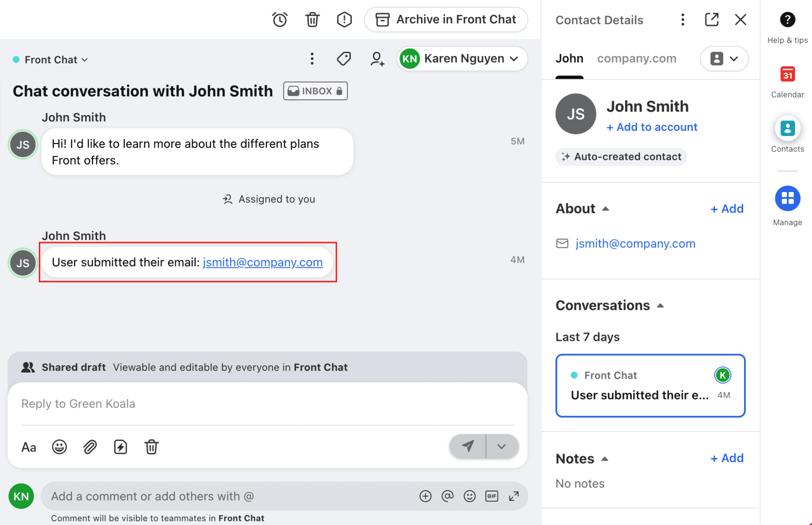Screen dimensions: 812x525
Task: Open the Karen Nguyen assignee dropdown
Action: pyautogui.click(x=462, y=59)
